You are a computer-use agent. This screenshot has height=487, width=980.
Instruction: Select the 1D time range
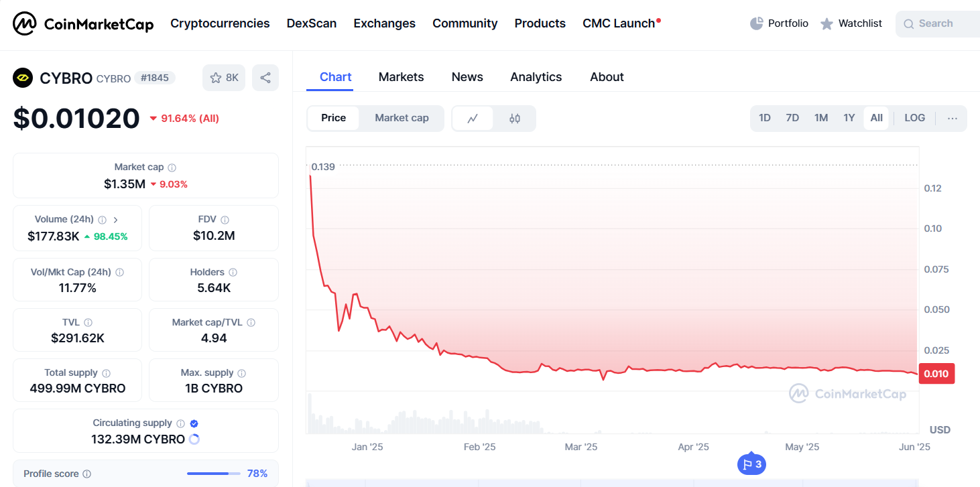pos(765,118)
